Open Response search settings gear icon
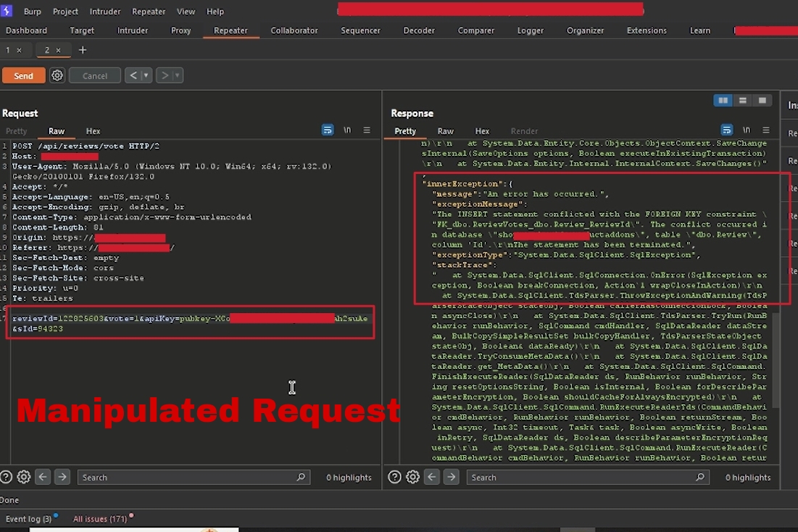This screenshot has width=798, height=532. (412, 477)
